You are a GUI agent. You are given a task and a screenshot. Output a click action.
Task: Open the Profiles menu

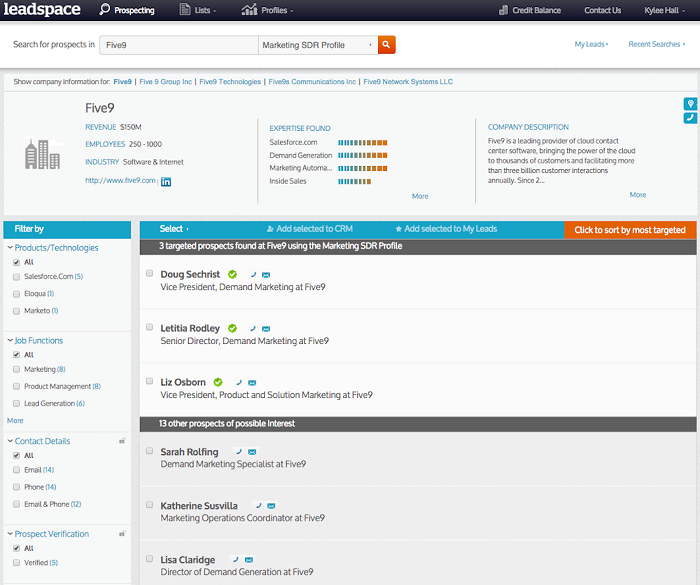267,10
